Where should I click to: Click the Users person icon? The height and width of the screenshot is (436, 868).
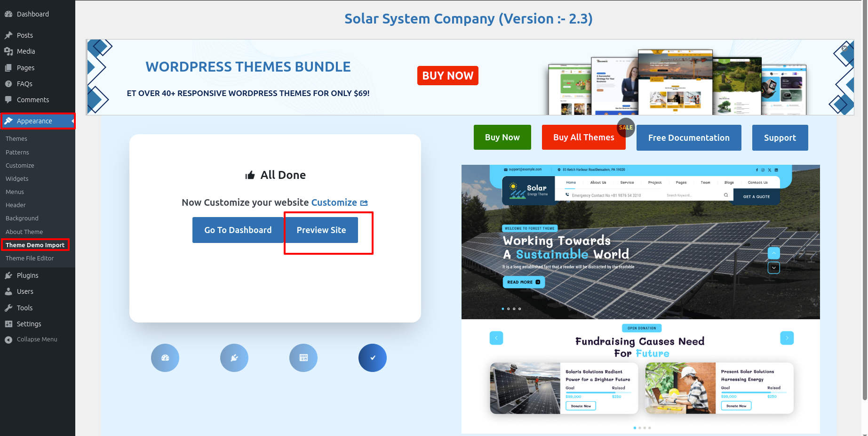8,291
